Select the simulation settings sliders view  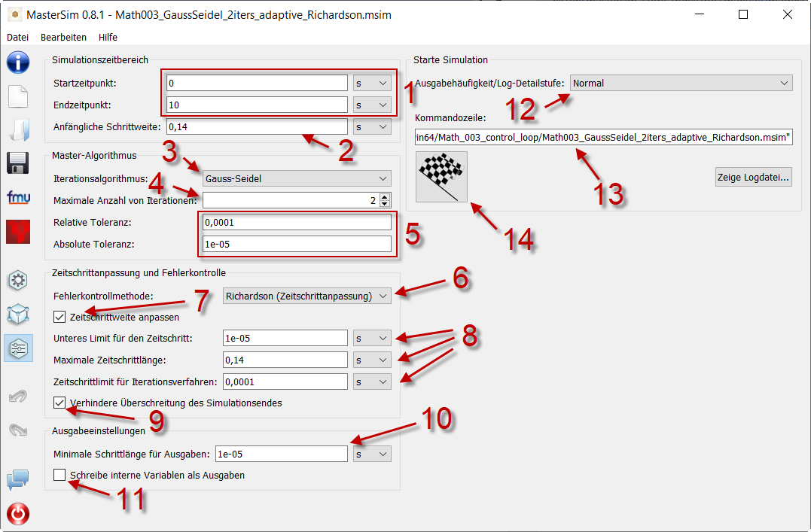tap(18, 348)
